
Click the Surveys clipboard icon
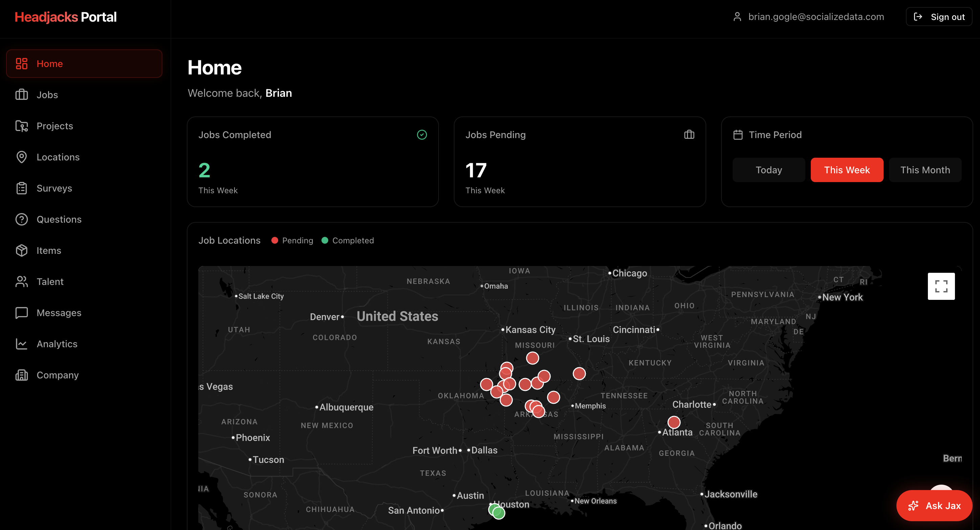(22, 188)
